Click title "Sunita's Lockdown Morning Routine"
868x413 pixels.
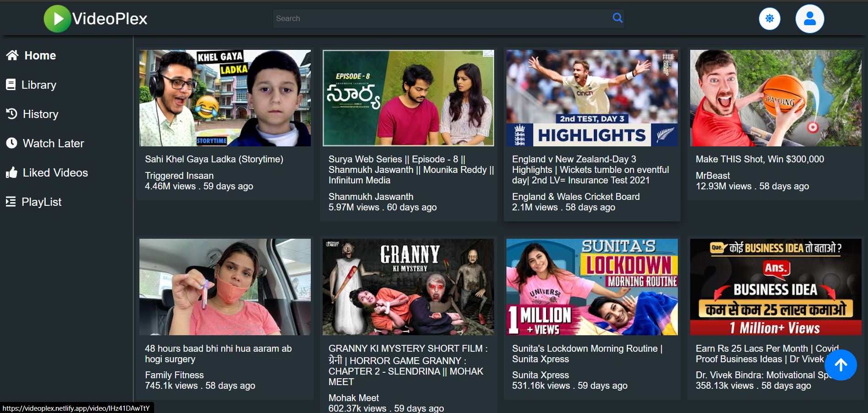point(587,354)
